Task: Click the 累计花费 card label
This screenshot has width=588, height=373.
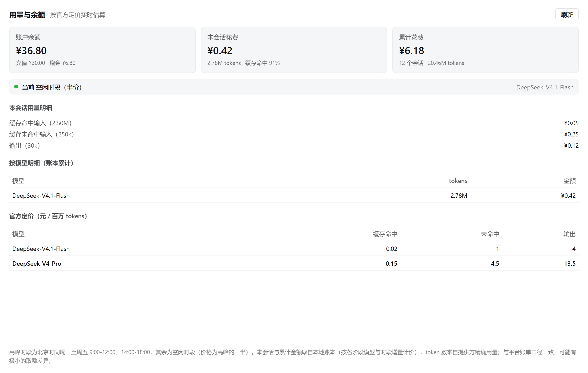Action: coord(411,37)
